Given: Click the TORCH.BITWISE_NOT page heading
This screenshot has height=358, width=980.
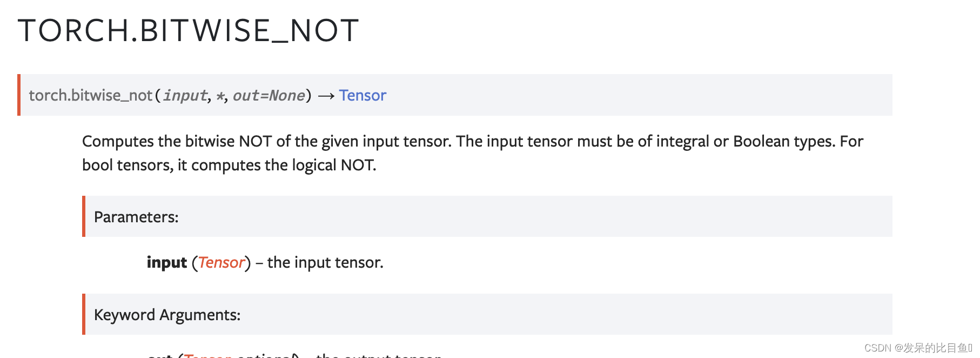Looking at the screenshot, I should coord(189,30).
